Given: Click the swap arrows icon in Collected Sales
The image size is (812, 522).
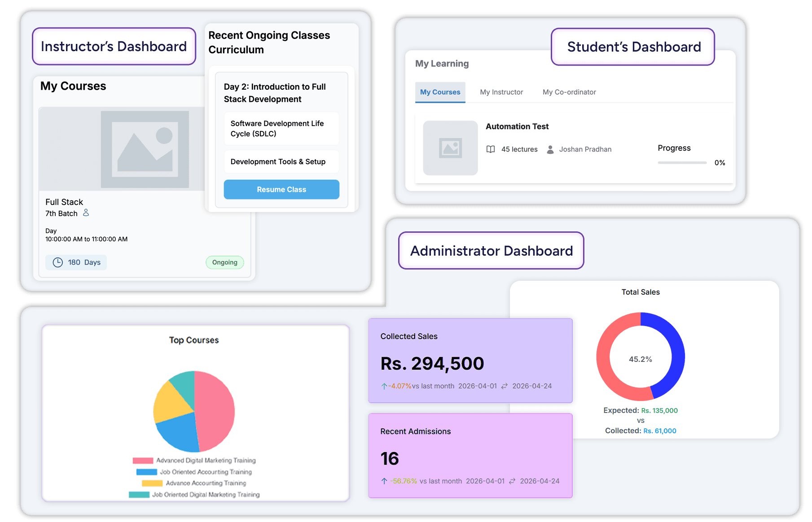Looking at the screenshot, I should (505, 386).
